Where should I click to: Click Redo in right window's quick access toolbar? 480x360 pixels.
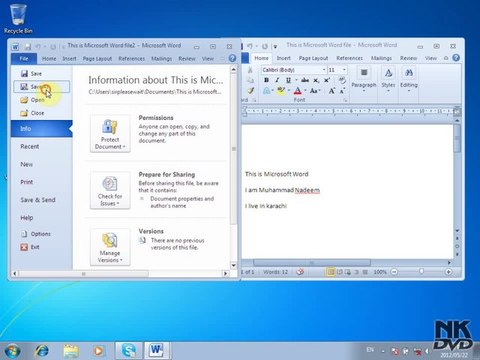(x=264, y=46)
